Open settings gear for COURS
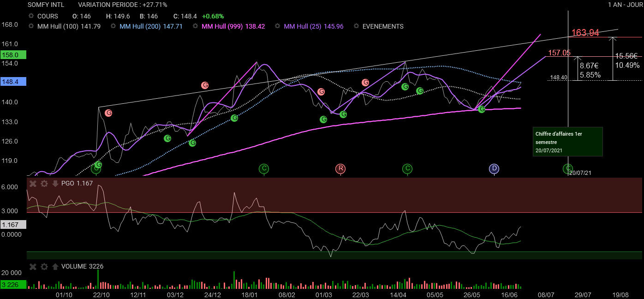The height and width of the screenshot is (299, 644). pos(31,16)
